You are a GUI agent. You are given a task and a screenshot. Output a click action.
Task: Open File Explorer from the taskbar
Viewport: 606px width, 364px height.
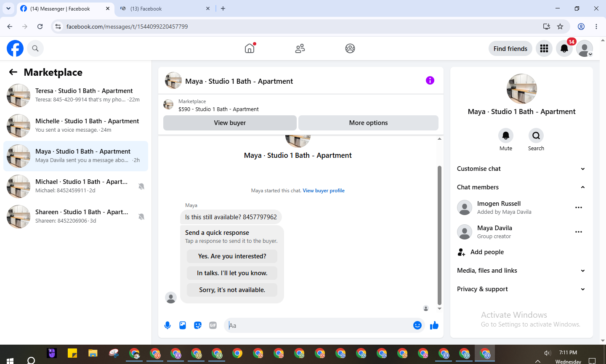(93, 353)
